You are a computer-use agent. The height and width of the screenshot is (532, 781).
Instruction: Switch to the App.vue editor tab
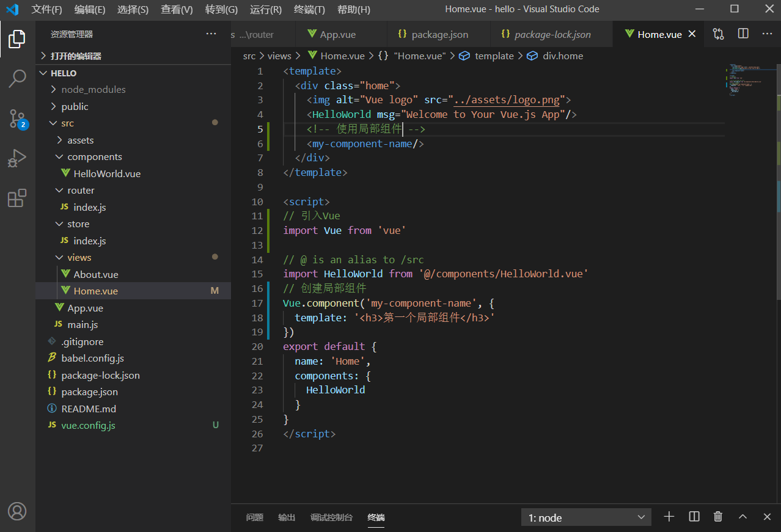pyautogui.click(x=341, y=34)
